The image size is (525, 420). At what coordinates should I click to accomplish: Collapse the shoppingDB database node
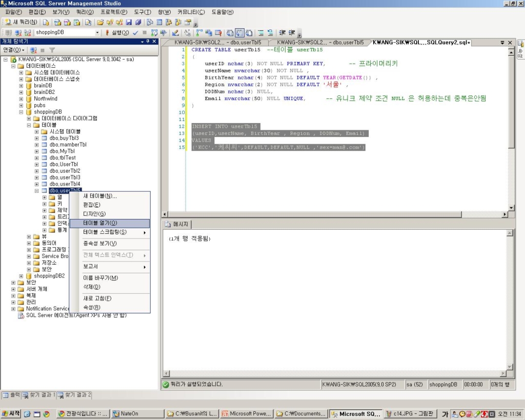21,112
